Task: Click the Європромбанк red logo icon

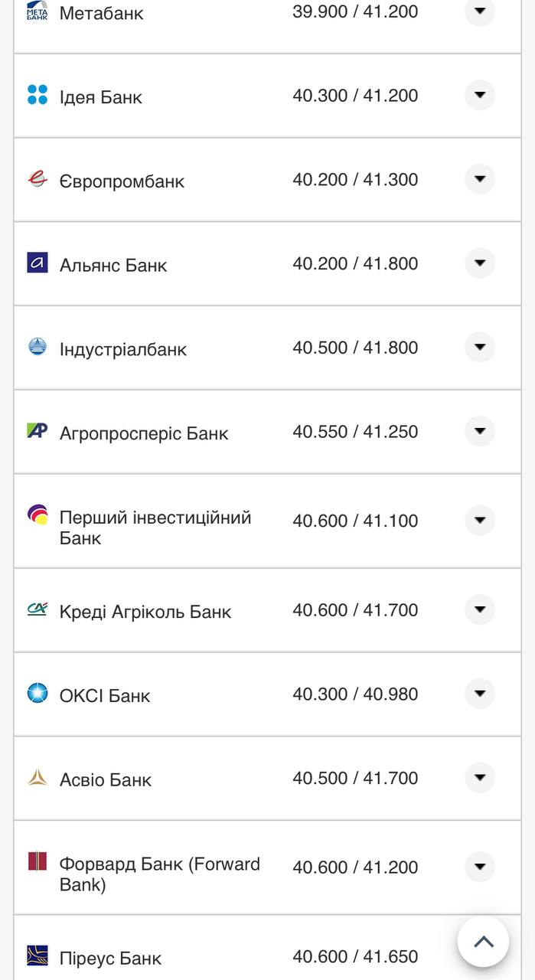Action: pos(38,179)
